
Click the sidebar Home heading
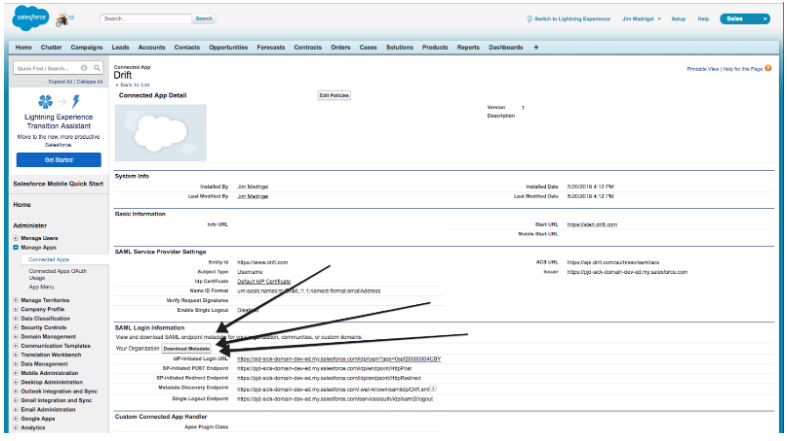(x=22, y=205)
